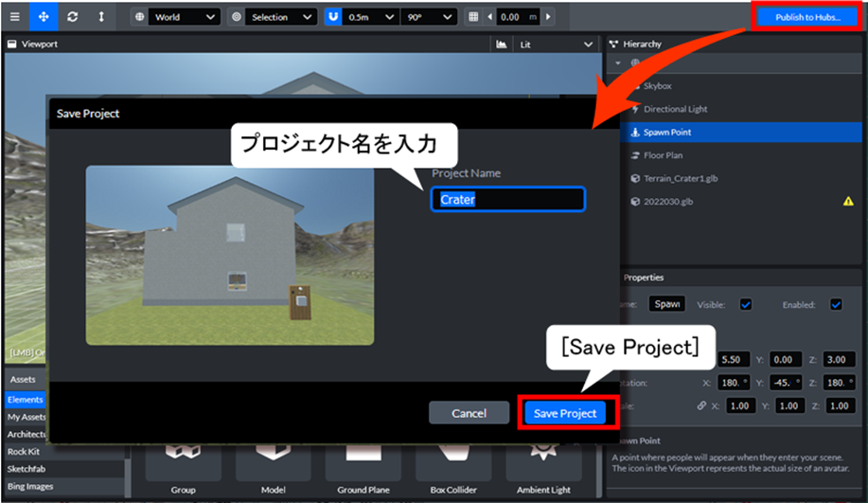The width and height of the screenshot is (868, 503).
Task: Click the Project Name text field
Action: coord(508,200)
